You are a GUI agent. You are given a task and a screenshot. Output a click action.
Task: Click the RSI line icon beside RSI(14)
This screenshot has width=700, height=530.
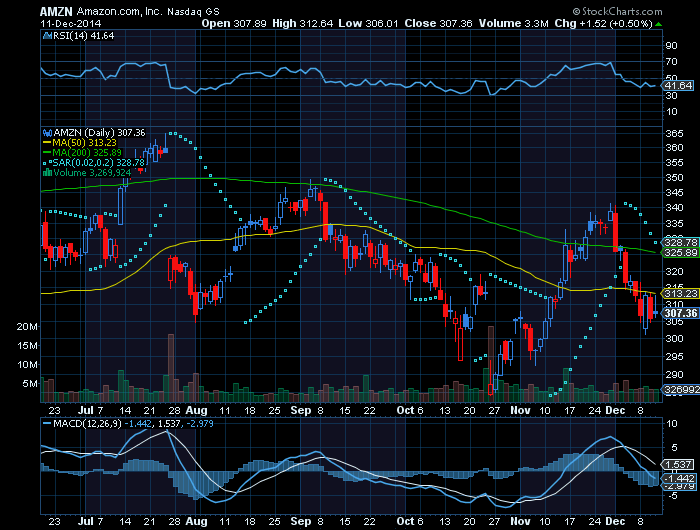point(47,36)
